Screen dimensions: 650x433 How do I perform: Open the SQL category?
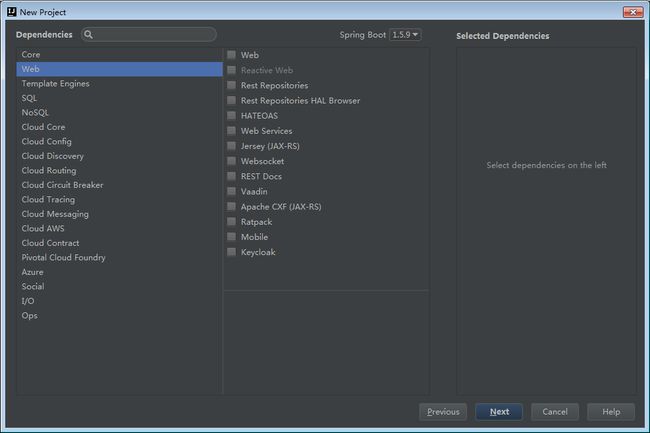(x=119, y=98)
